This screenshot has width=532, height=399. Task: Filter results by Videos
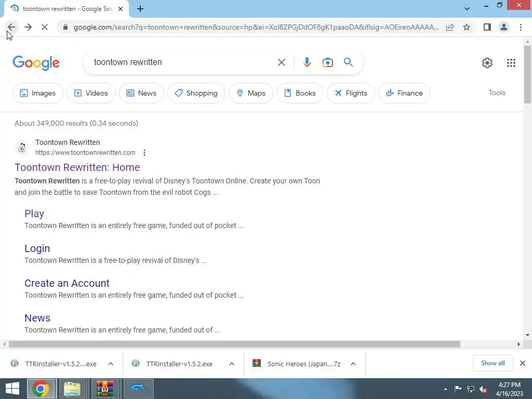coord(91,93)
